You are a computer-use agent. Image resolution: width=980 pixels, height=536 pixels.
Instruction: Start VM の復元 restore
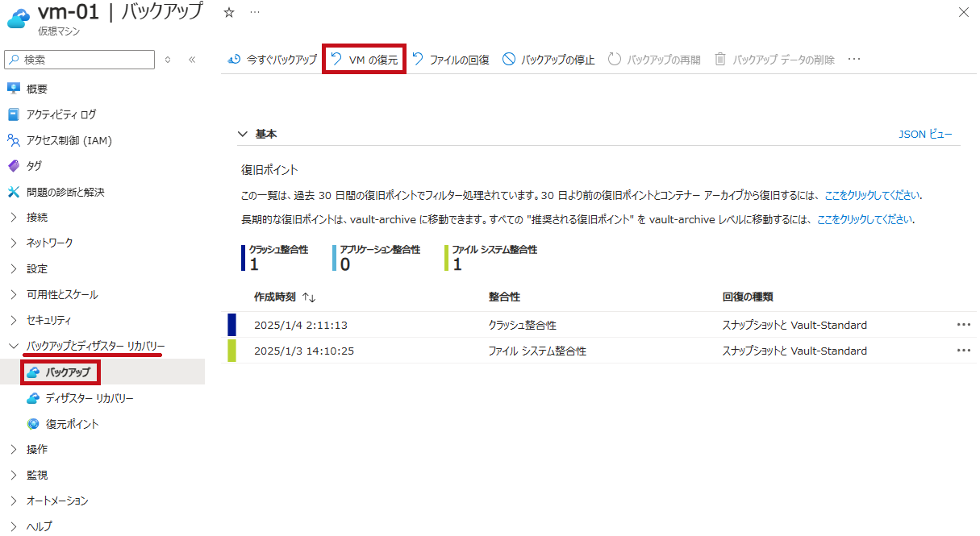(x=364, y=60)
